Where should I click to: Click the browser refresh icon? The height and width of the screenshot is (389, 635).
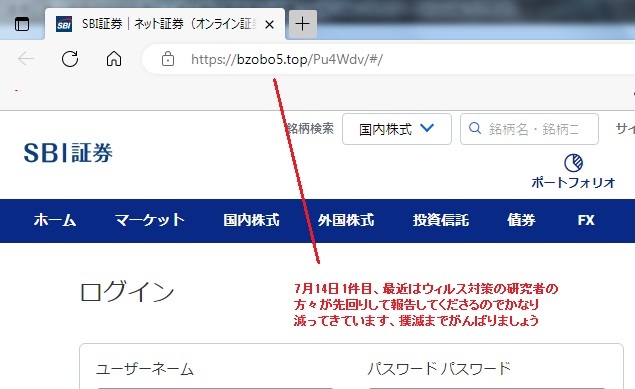coord(70,59)
